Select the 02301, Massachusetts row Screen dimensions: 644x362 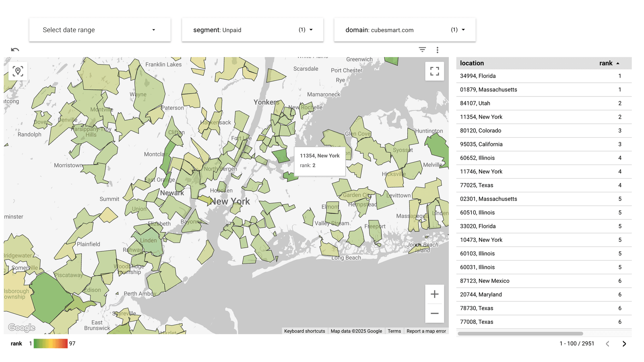click(x=544, y=199)
